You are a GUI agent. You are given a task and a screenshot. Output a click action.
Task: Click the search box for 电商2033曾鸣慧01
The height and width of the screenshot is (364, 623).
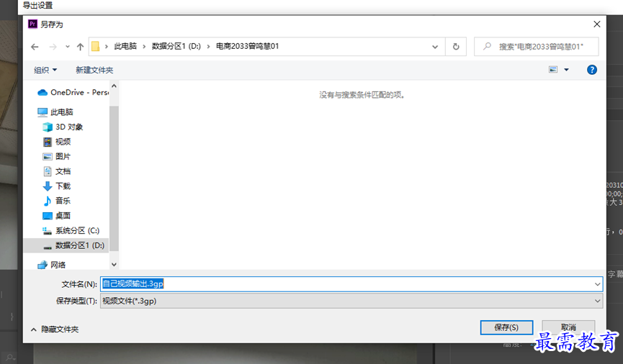point(537,47)
